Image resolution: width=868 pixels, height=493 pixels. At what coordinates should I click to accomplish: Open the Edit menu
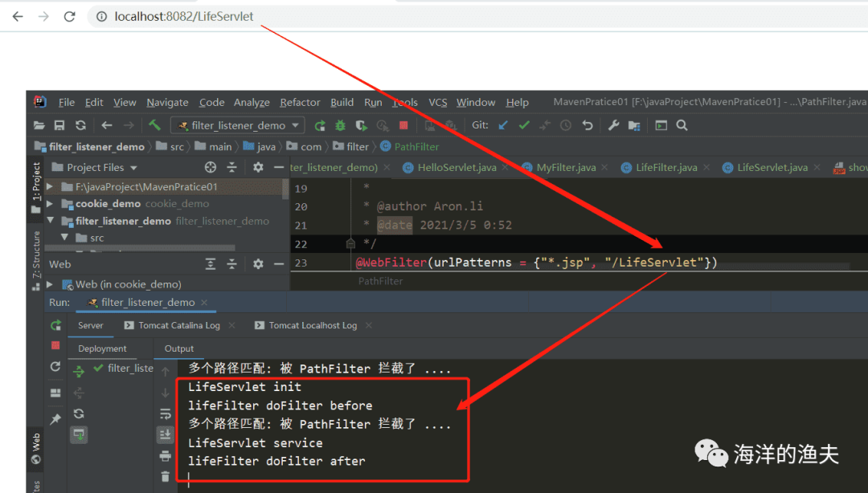click(x=94, y=102)
